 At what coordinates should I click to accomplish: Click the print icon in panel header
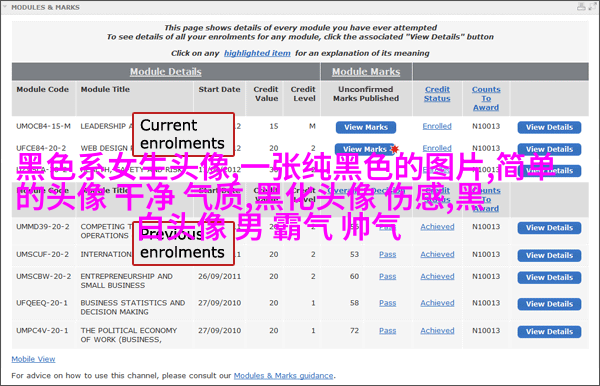point(581,7)
